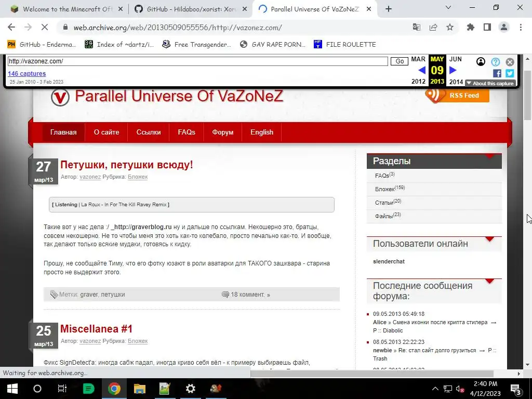Image resolution: width=532 pixels, height=399 pixels.
Task: Close the Wayback Machine toolbar
Action: click(x=510, y=62)
